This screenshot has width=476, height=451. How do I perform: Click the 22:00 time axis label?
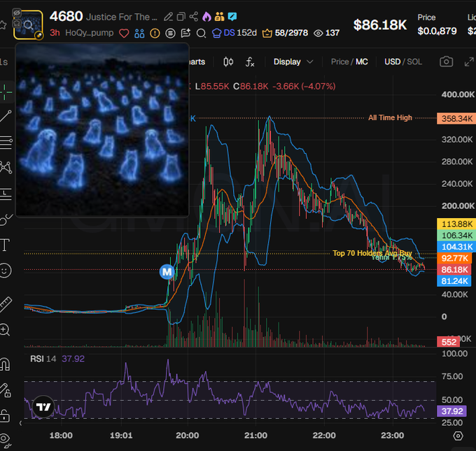click(x=324, y=436)
